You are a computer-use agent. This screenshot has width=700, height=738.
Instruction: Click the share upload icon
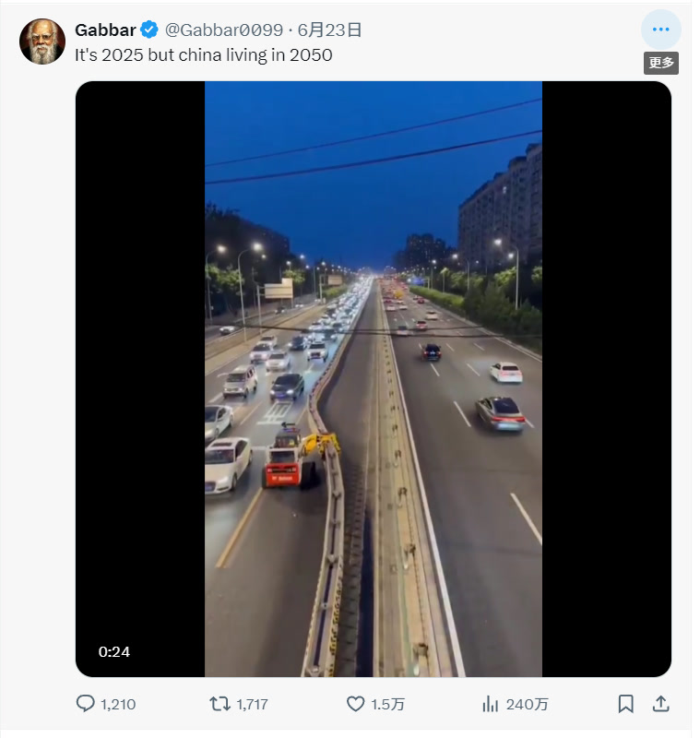[660, 704]
